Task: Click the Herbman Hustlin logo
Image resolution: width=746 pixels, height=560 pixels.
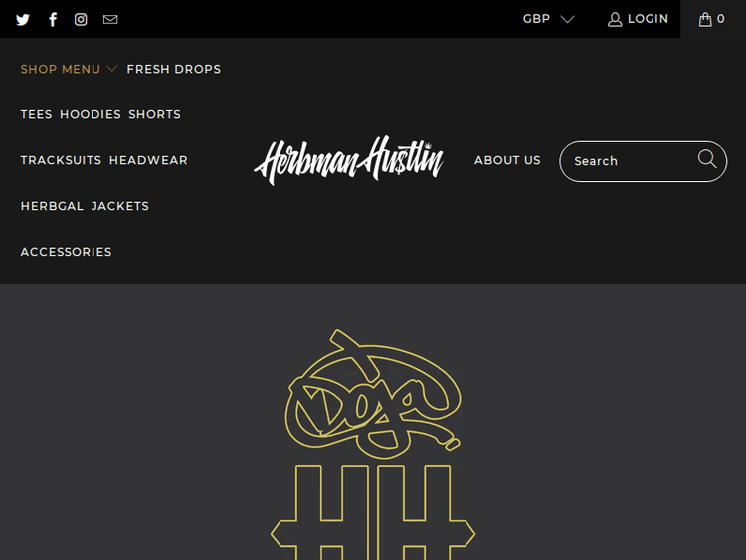Action: 349,160
